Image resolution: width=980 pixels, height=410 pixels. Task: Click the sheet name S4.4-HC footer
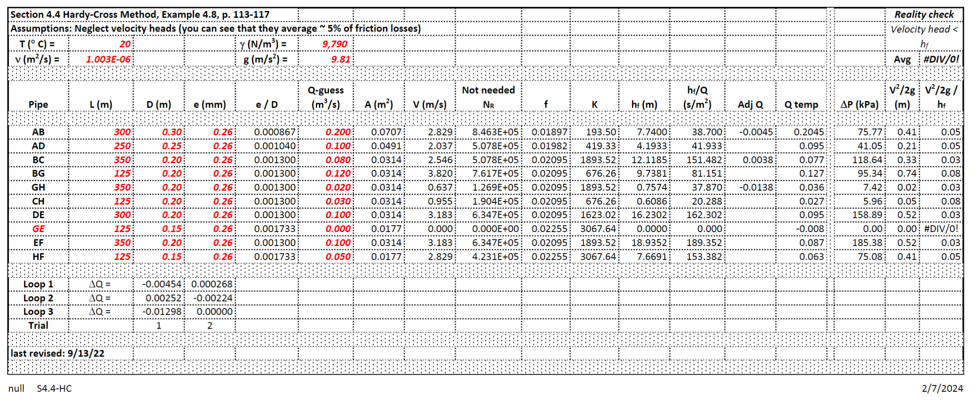point(54,388)
